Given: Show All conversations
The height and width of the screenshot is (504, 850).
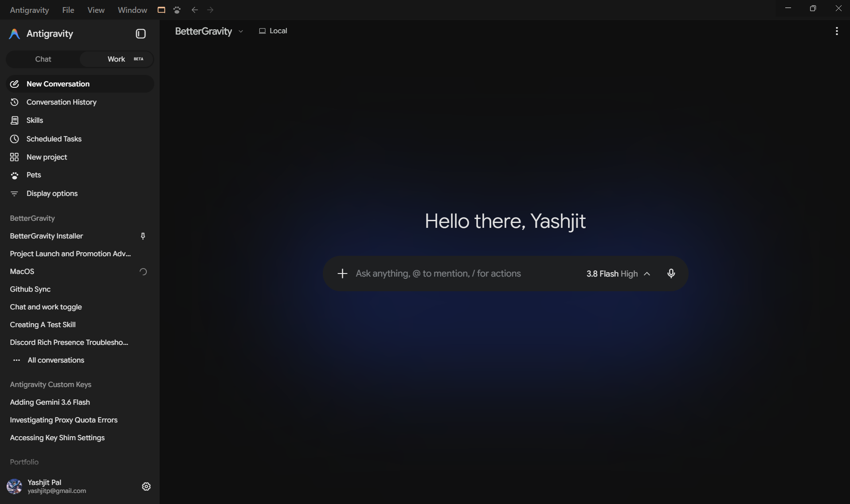Looking at the screenshot, I should click(x=80, y=360).
